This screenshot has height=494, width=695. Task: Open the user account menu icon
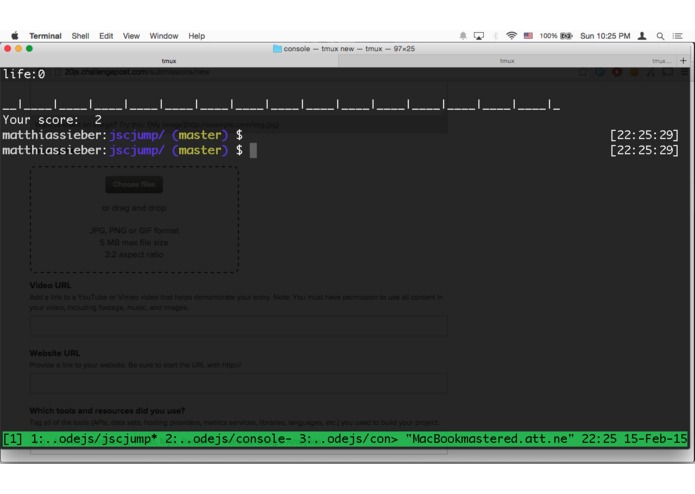click(x=642, y=36)
